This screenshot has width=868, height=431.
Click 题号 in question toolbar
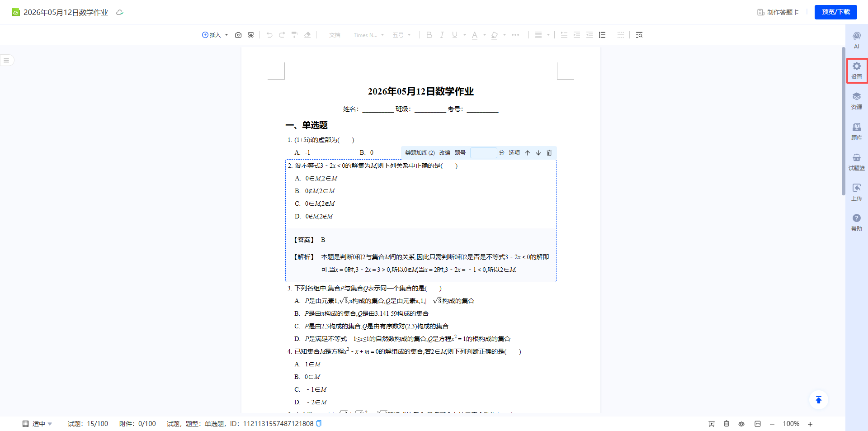[460, 153]
